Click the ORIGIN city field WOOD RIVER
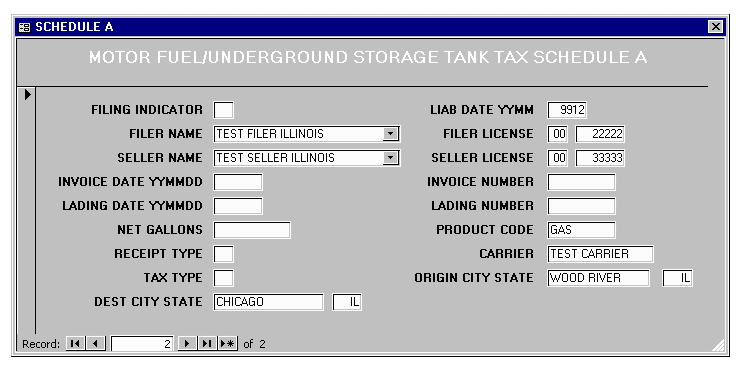 click(599, 278)
